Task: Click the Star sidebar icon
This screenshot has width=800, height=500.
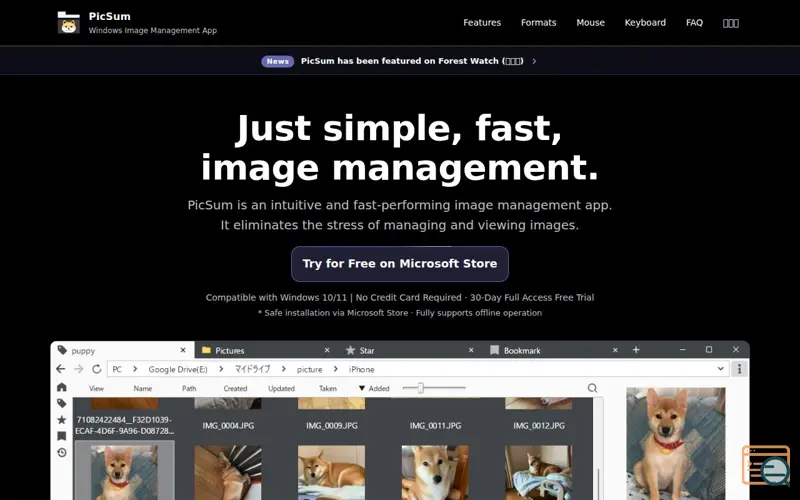Action: (x=62, y=419)
